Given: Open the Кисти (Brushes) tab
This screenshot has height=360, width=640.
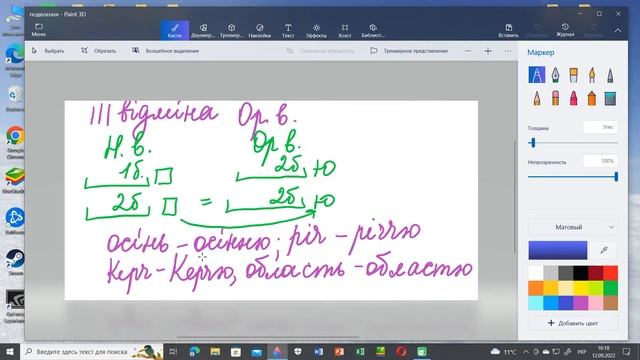Looking at the screenshot, I should pyautogui.click(x=174, y=30).
